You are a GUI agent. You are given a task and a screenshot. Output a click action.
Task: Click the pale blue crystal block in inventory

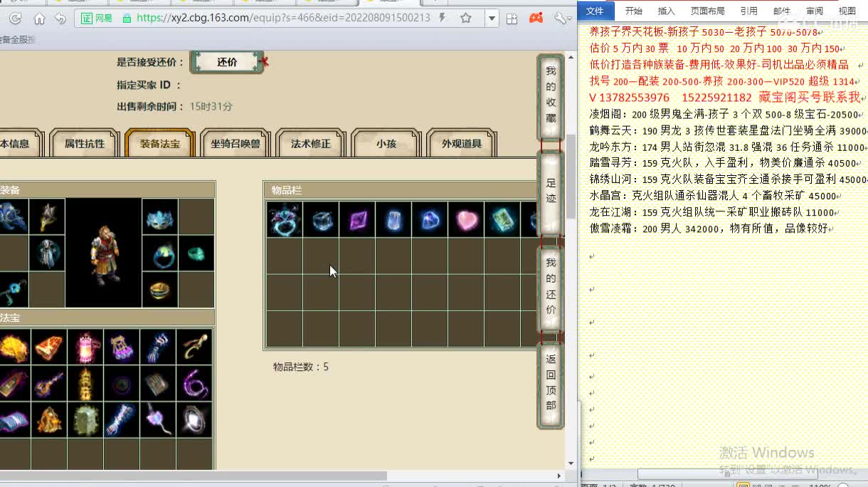[393, 219]
